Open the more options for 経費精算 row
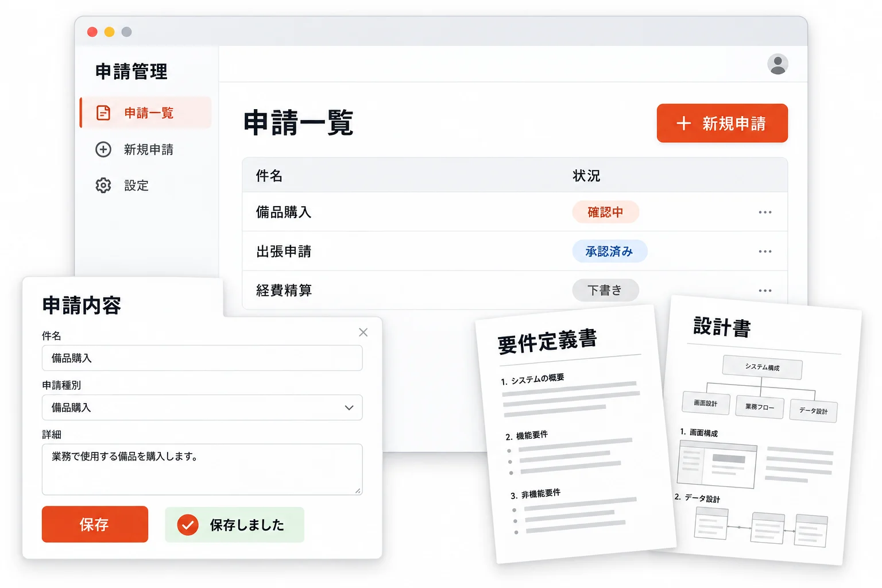The height and width of the screenshot is (588, 882). [765, 290]
